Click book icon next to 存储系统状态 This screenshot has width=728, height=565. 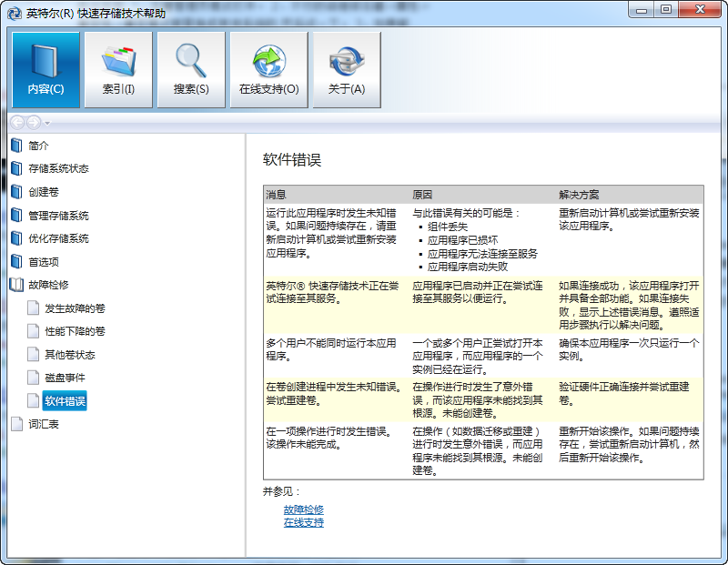pyautogui.click(x=16, y=168)
